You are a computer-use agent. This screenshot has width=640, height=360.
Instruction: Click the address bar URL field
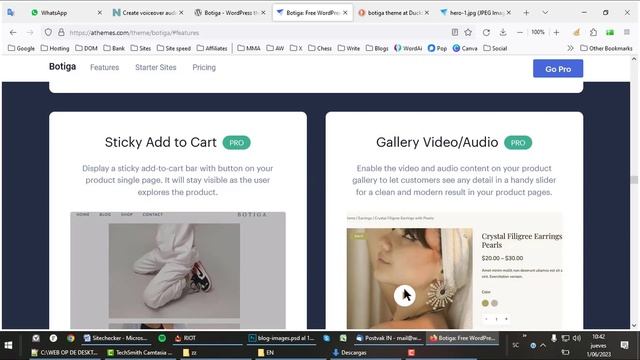(x=257, y=32)
